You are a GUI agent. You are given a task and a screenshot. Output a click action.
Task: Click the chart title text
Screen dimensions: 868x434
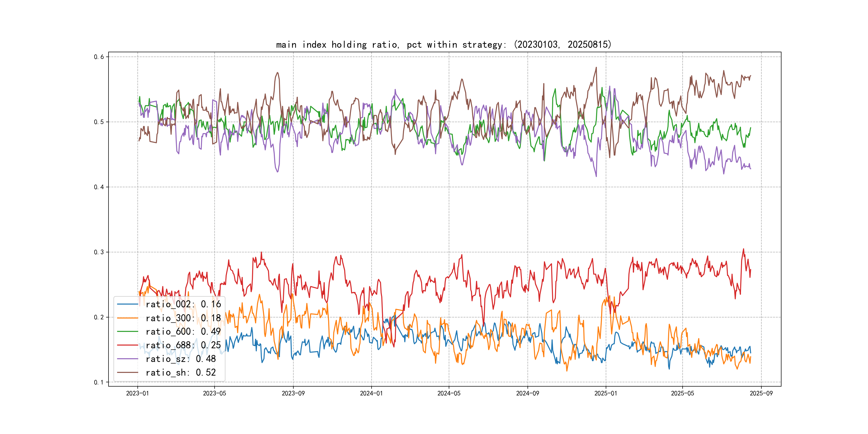pos(443,44)
